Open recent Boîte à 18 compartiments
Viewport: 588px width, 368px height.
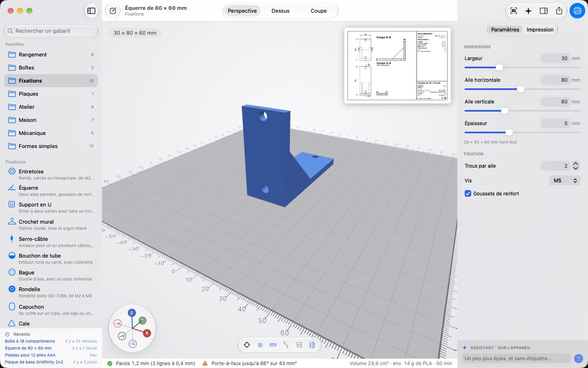(30, 341)
